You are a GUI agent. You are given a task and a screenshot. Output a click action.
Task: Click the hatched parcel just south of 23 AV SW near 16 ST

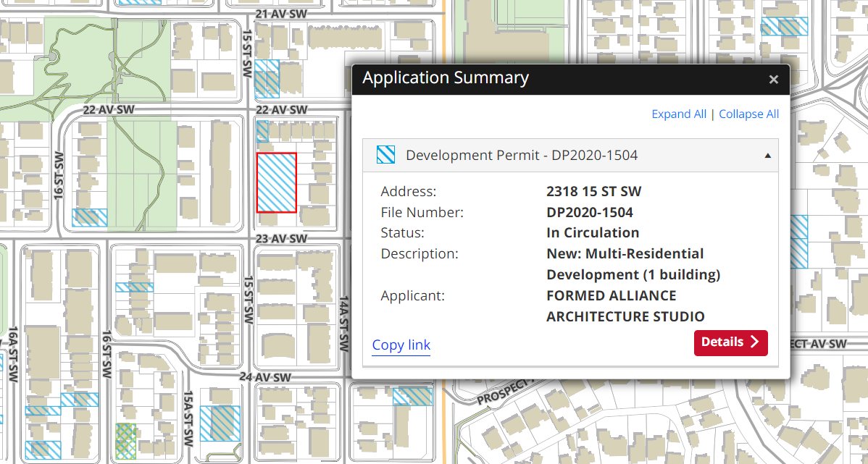click(134, 287)
